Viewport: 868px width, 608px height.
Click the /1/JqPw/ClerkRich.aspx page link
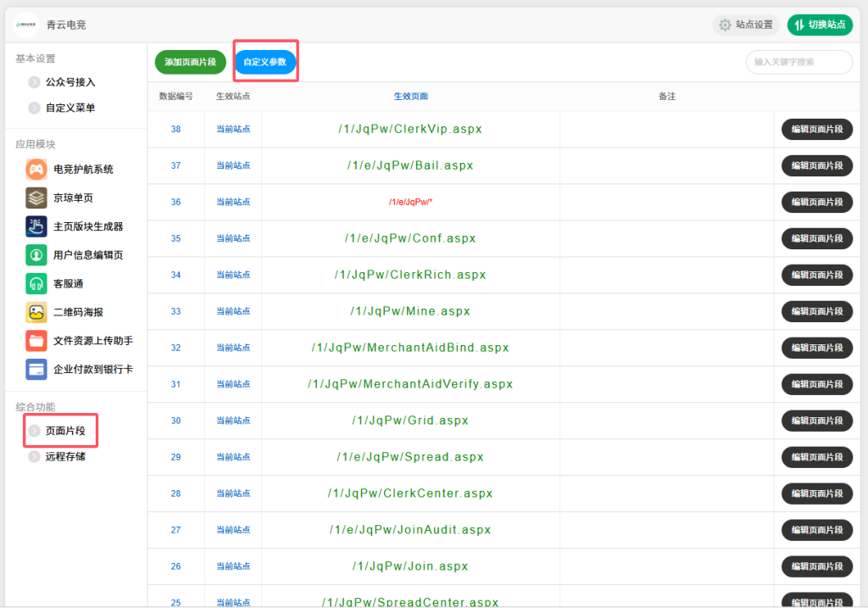410,276
